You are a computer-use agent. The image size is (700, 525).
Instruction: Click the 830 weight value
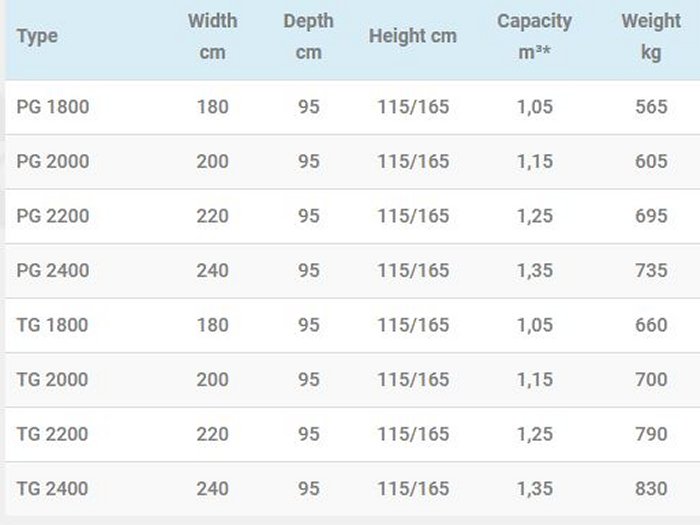click(651, 489)
